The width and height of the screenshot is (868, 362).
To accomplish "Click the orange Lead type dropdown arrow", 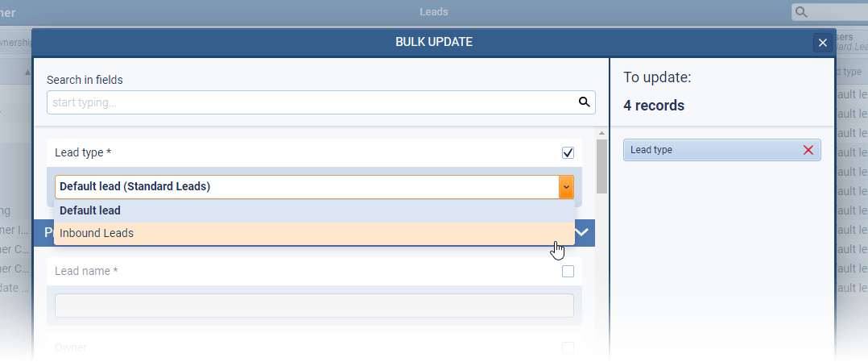I will point(567,186).
